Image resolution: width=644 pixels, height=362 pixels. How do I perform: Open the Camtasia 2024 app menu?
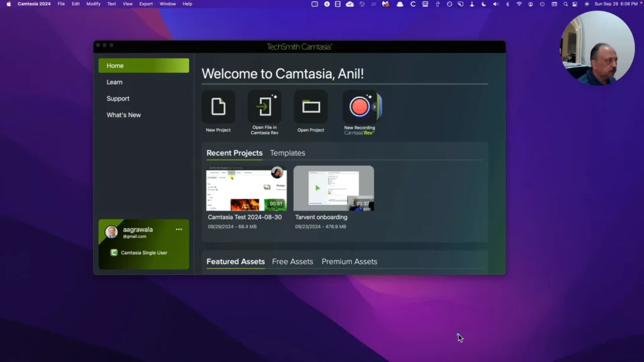34,4
